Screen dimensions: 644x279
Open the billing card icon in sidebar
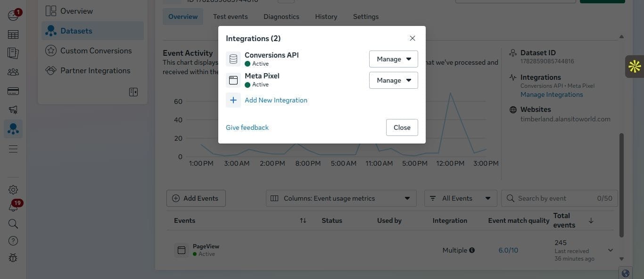13,91
